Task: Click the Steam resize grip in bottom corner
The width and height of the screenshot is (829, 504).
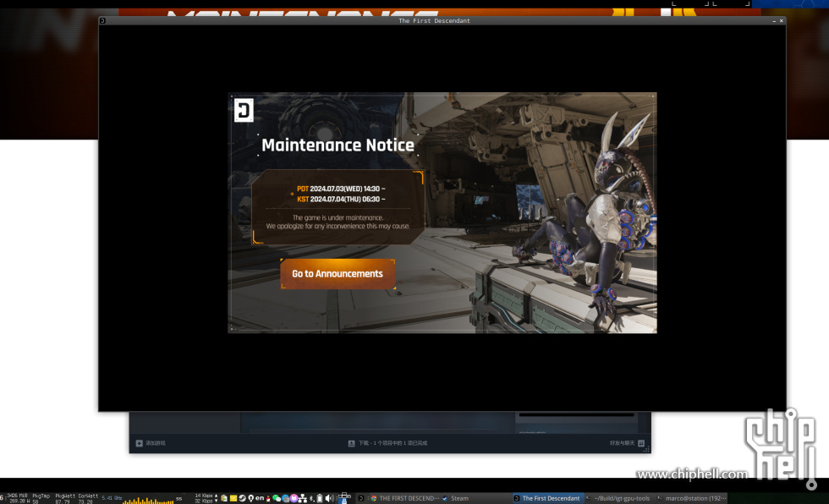Action: point(646,449)
